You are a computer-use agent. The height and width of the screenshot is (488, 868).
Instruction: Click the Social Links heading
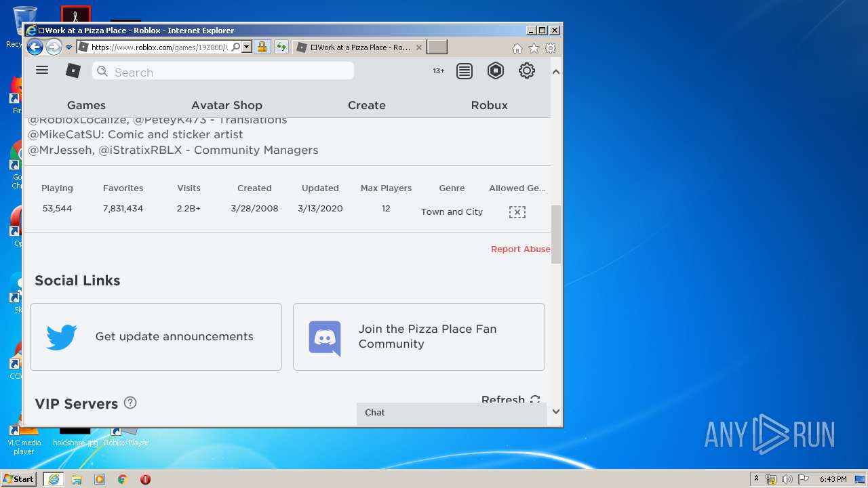pos(77,281)
